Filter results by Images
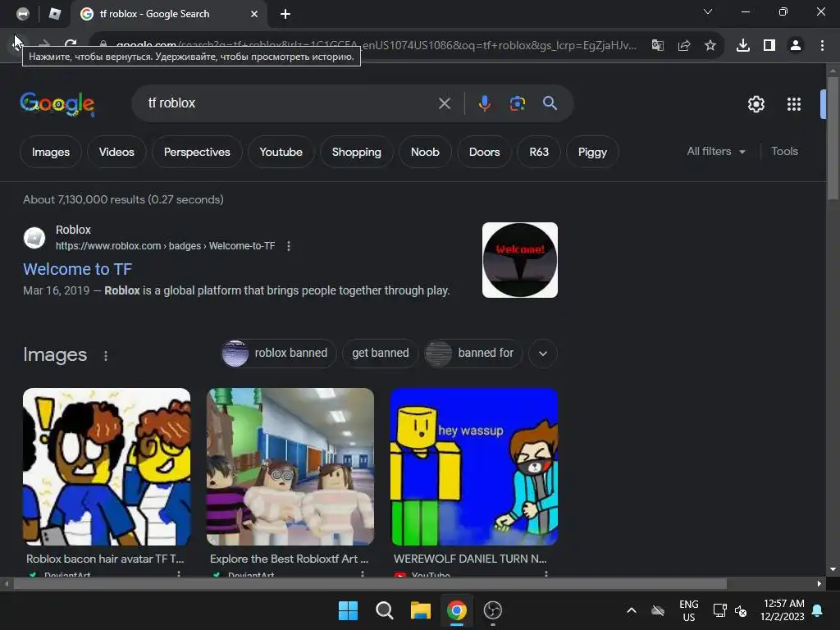The image size is (840, 630). click(x=51, y=152)
